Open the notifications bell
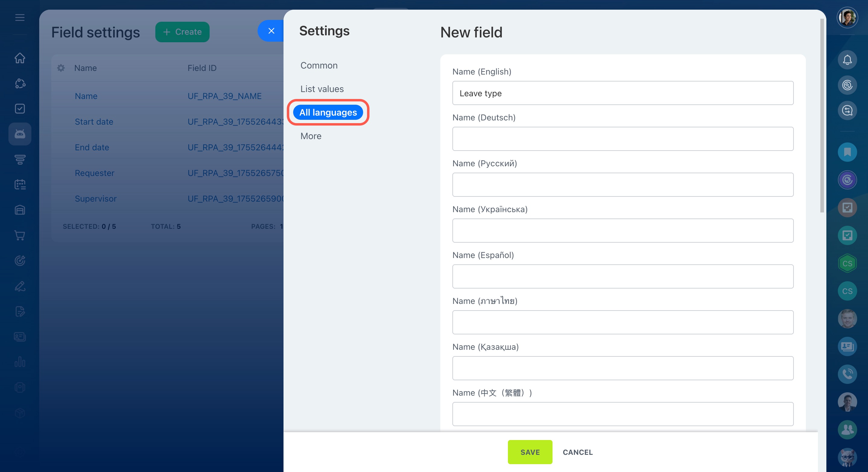 coord(847,60)
